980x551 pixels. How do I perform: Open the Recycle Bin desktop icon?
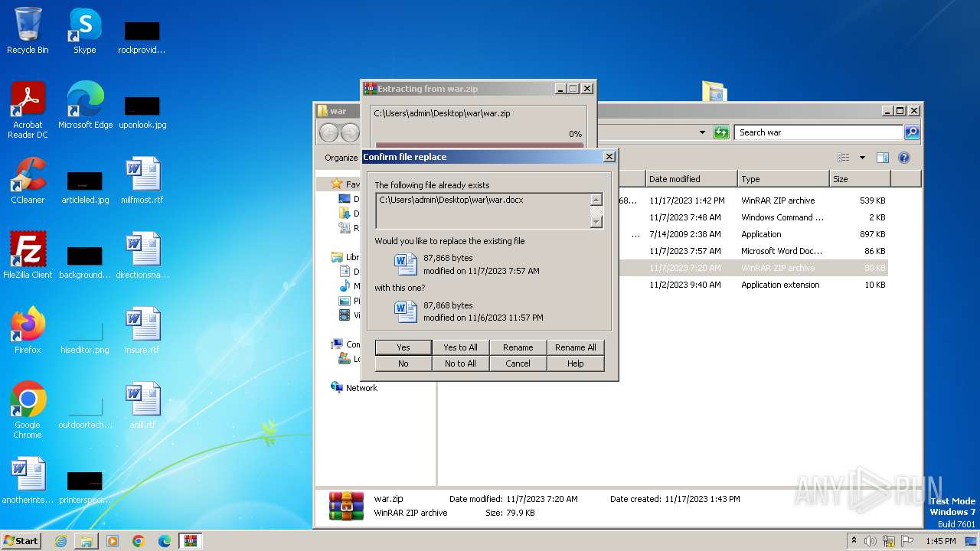click(x=28, y=31)
